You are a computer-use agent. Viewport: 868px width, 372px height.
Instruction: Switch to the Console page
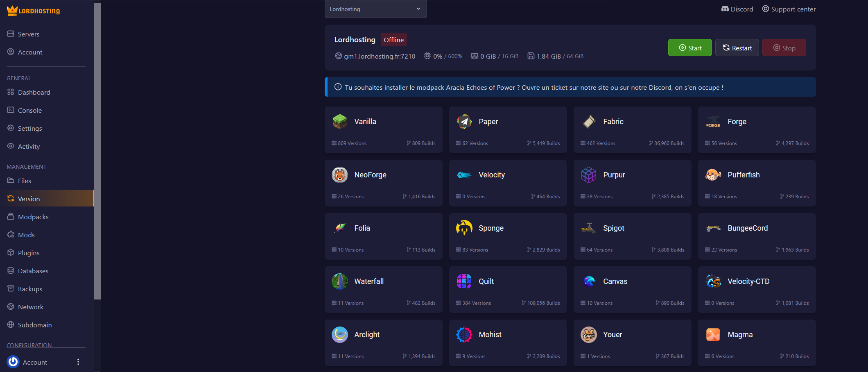tap(30, 110)
